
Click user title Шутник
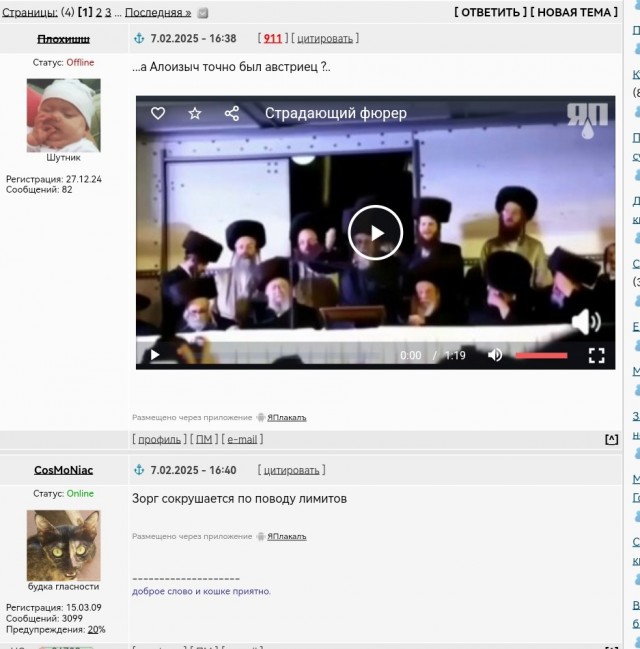[63, 158]
